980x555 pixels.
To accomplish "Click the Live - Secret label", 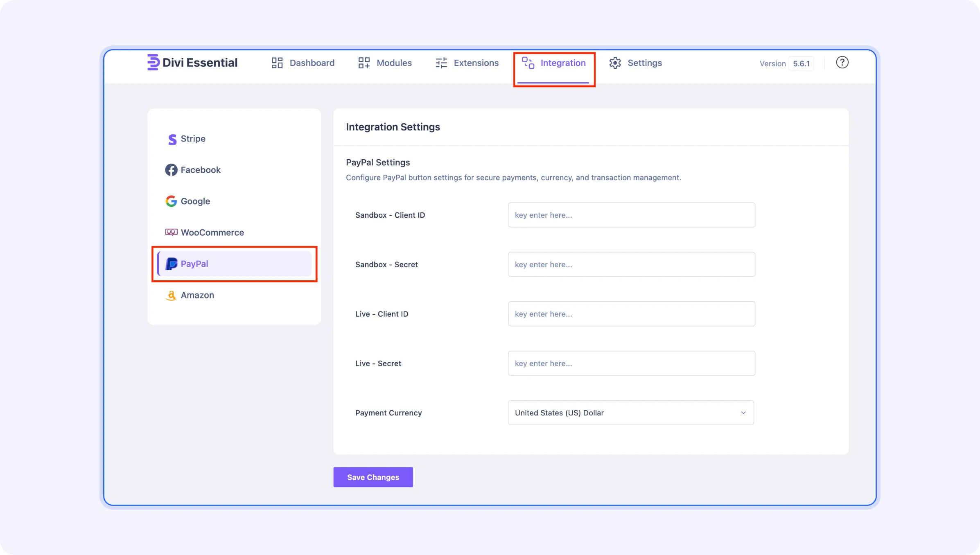I will (378, 363).
